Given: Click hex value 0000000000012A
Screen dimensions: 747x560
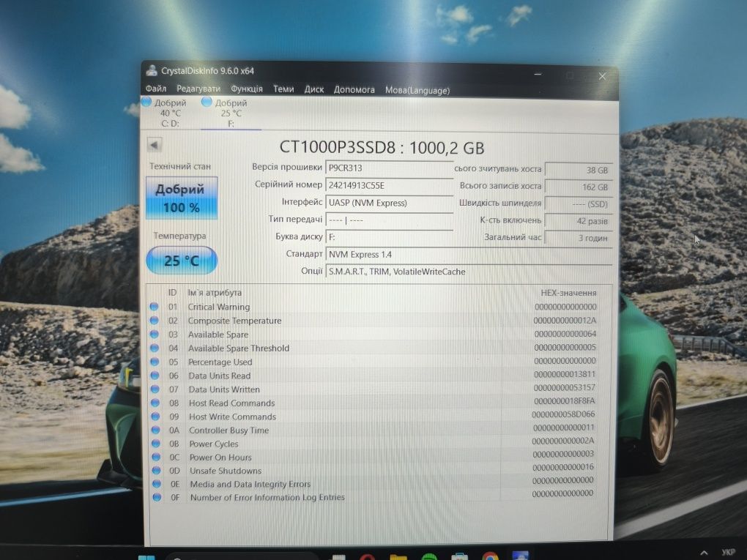Looking at the screenshot, I should tap(565, 321).
